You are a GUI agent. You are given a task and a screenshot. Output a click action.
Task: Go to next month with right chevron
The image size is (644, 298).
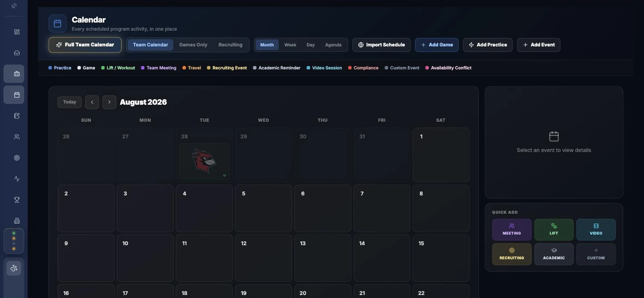[109, 102]
